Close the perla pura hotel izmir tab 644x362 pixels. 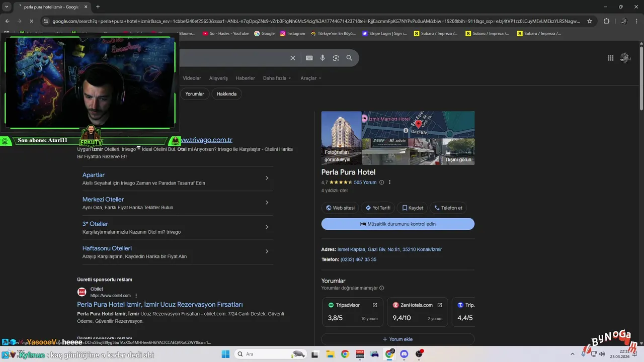[86, 7]
